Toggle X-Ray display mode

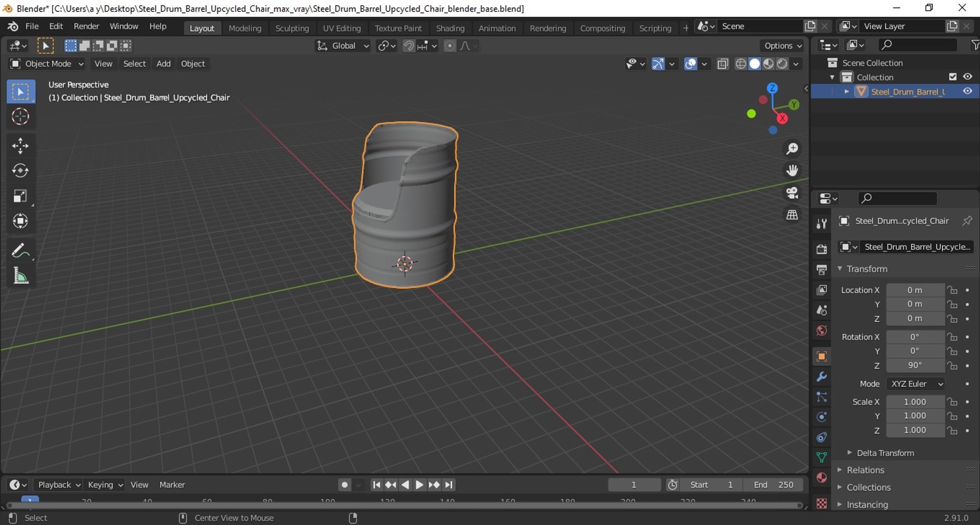pyautogui.click(x=722, y=64)
